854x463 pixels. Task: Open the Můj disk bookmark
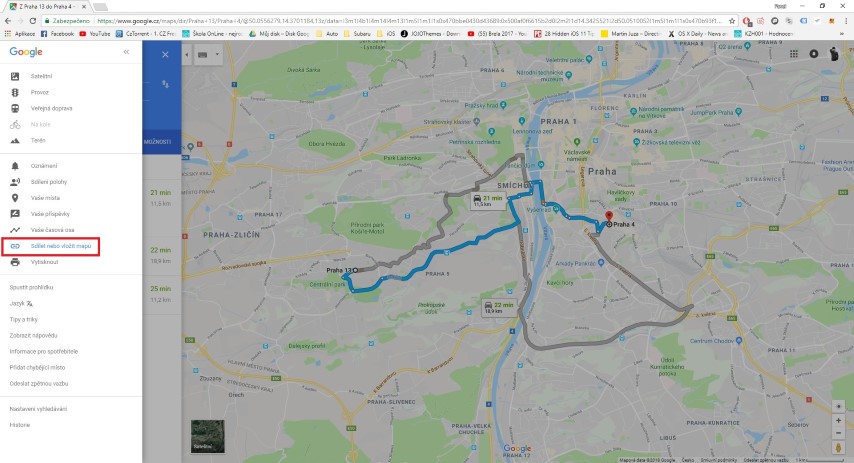tap(279, 34)
